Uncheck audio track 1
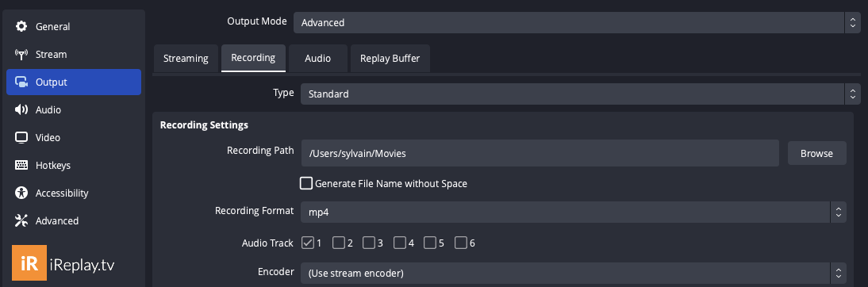The image size is (868, 287). [x=308, y=243]
